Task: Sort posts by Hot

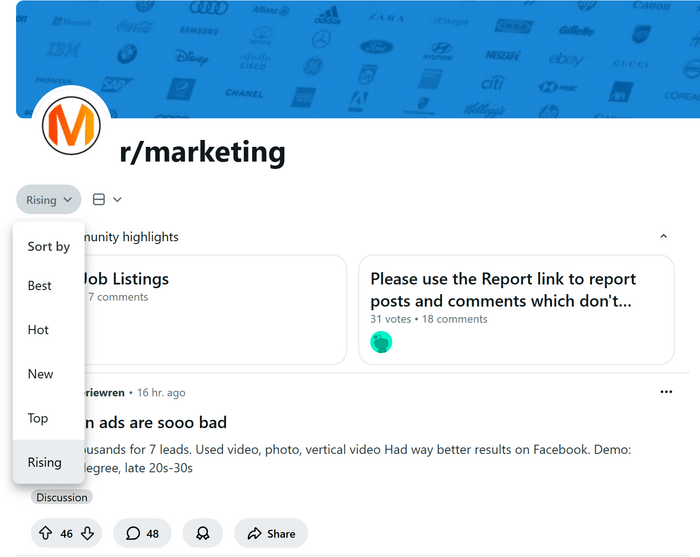Action: [38, 330]
